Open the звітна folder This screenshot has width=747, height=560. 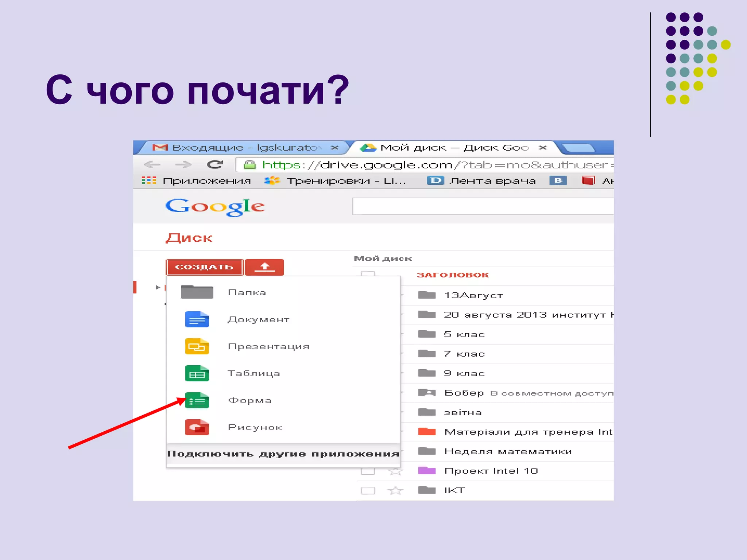click(462, 413)
